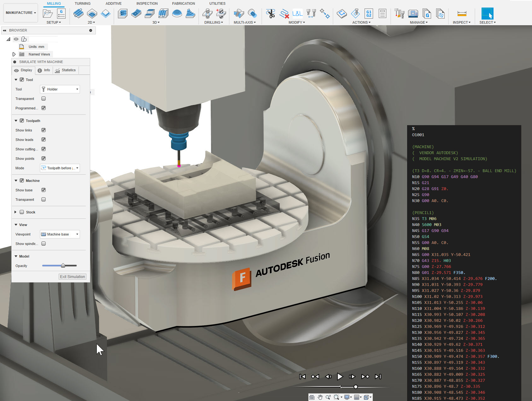Open the Tool Library icon under Manage
The width and height of the screenshot is (532, 401).
(399, 14)
